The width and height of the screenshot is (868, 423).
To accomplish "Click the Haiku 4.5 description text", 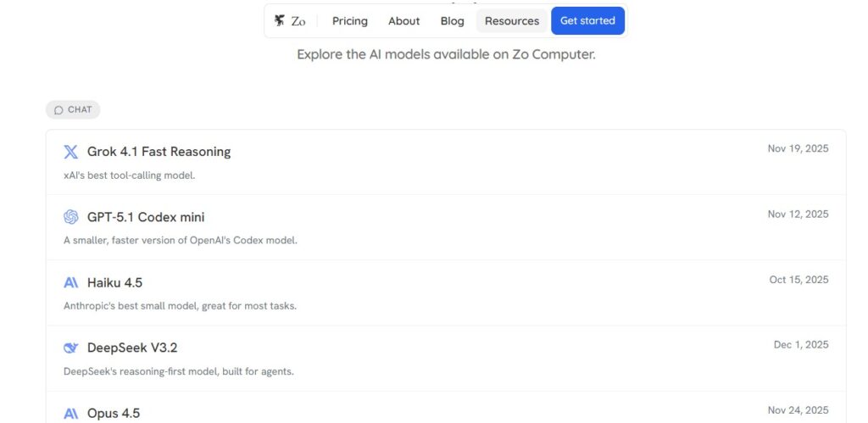I will click(x=180, y=305).
